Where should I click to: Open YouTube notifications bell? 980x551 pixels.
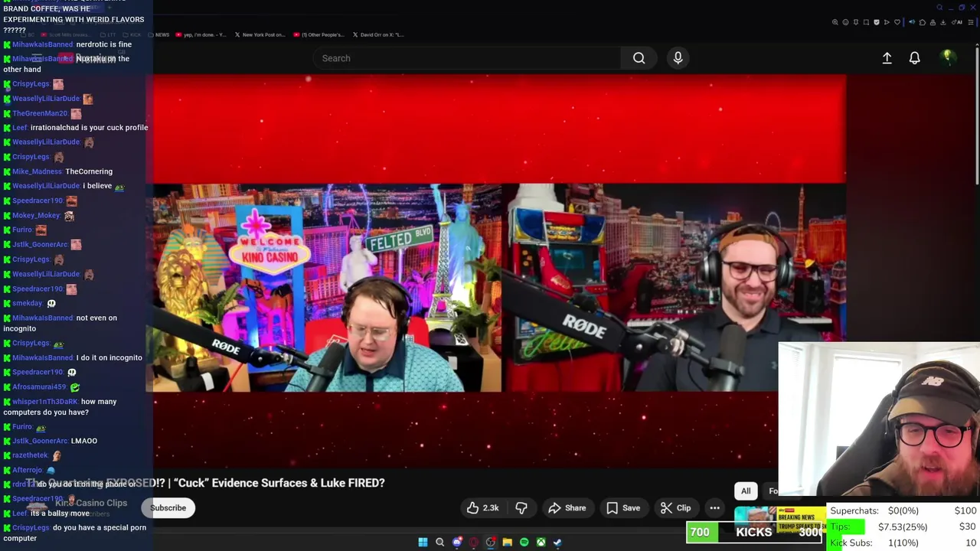[914, 58]
